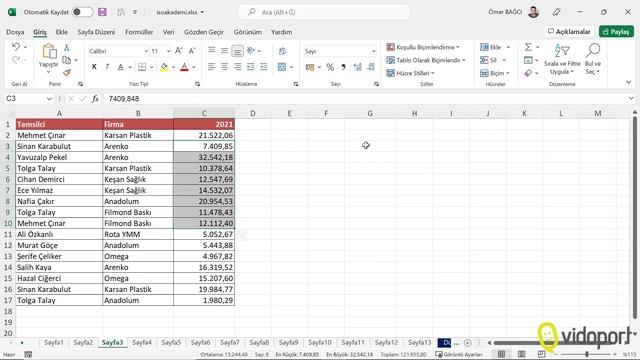Click the Paylaş button
Image resolution: width=640 pixels, height=360 pixels.
[616, 31]
